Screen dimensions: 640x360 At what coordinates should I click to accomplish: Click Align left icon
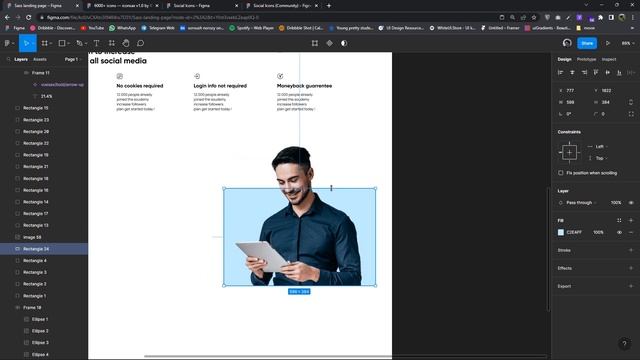click(x=560, y=73)
